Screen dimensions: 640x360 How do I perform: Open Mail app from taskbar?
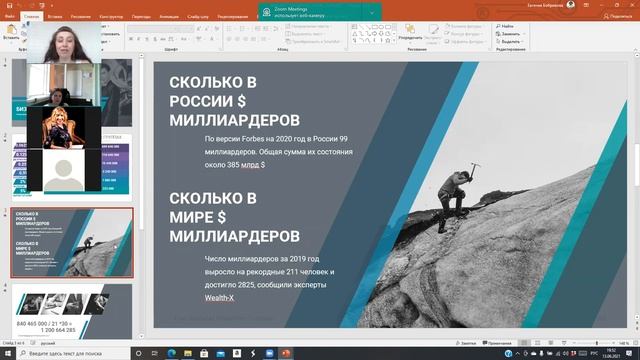click(220, 353)
